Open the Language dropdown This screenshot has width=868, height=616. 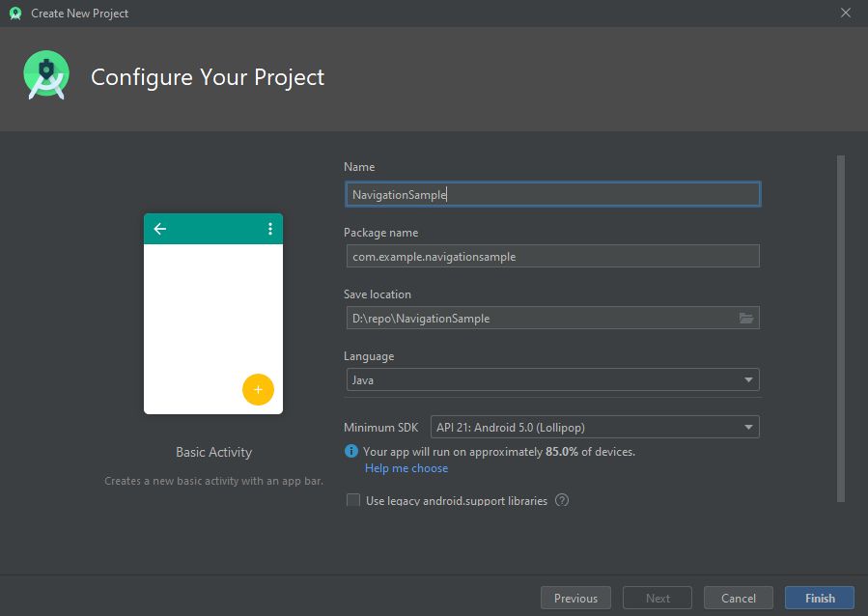[x=750, y=378]
